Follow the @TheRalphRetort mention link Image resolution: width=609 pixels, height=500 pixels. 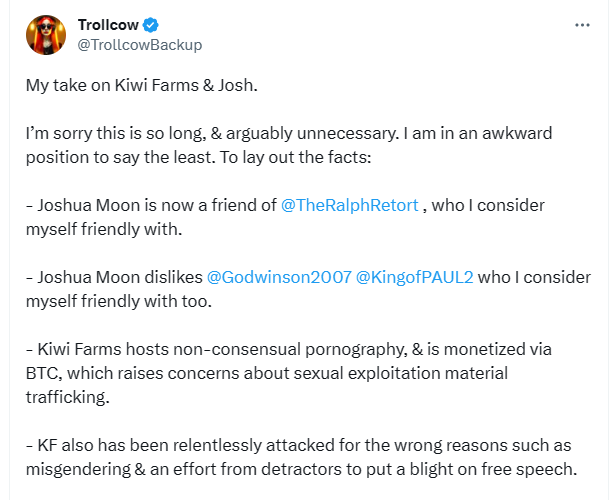[x=350, y=206]
